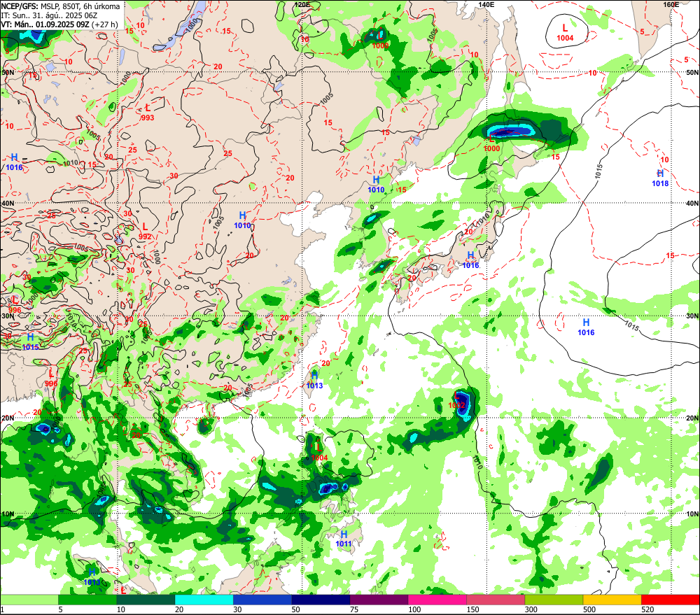The image size is (700, 615).
Task: Click the dark green 10 mm legend swatch
Action: pos(146,600)
